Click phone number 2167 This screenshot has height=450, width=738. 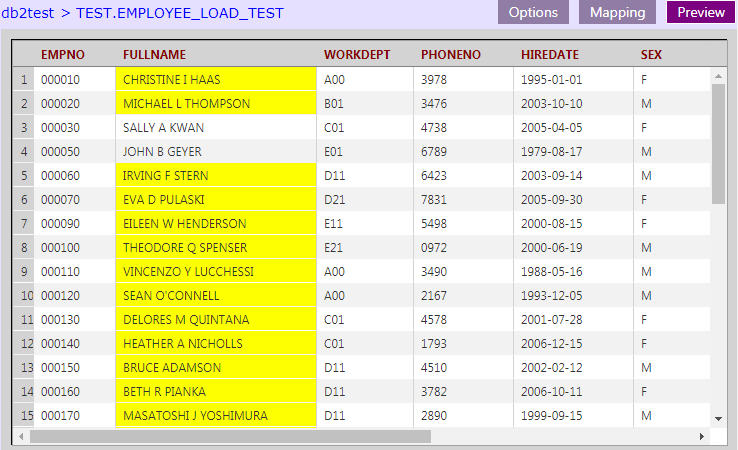(x=433, y=296)
